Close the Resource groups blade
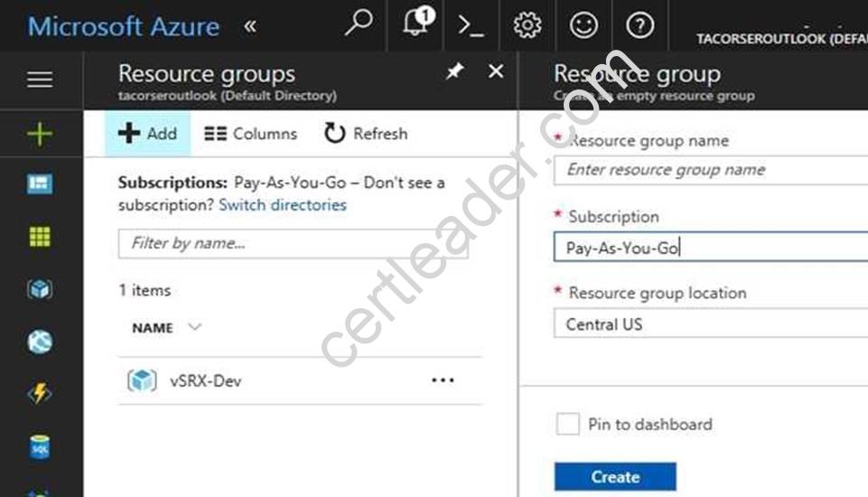Screen dimensions: 868x497 click(x=496, y=70)
